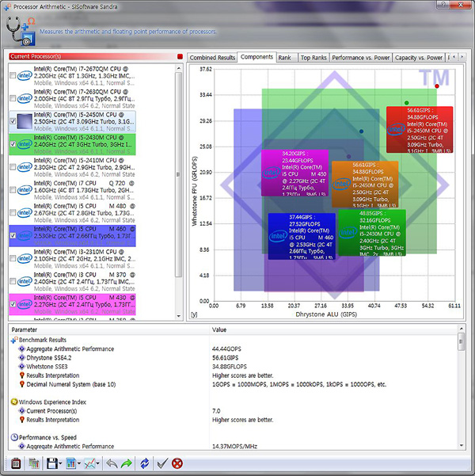475x476 pixels.
Task: Check the i5-2410M processor checkbox
Action: (13, 166)
